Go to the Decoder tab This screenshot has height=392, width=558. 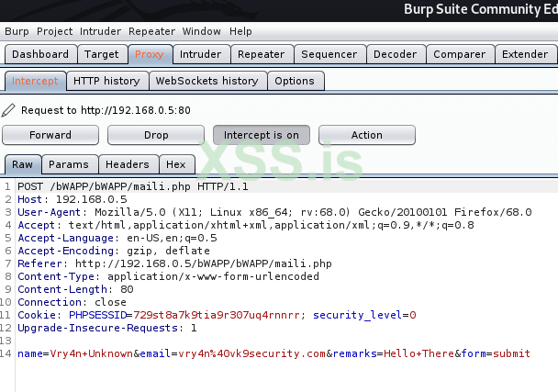tap(395, 54)
